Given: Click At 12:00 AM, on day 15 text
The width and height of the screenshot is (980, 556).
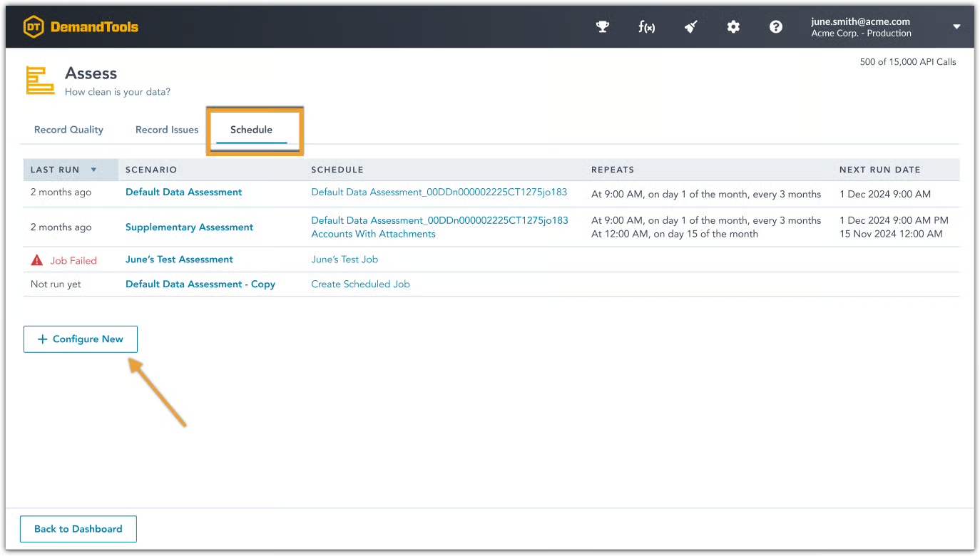Looking at the screenshot, I should pyautogui.click(x=675, y=234).
